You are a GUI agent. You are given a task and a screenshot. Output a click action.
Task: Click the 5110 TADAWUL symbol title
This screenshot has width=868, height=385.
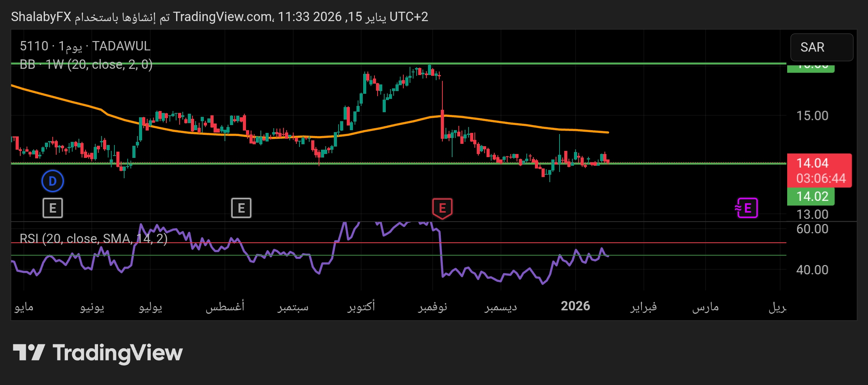point(85,46)
